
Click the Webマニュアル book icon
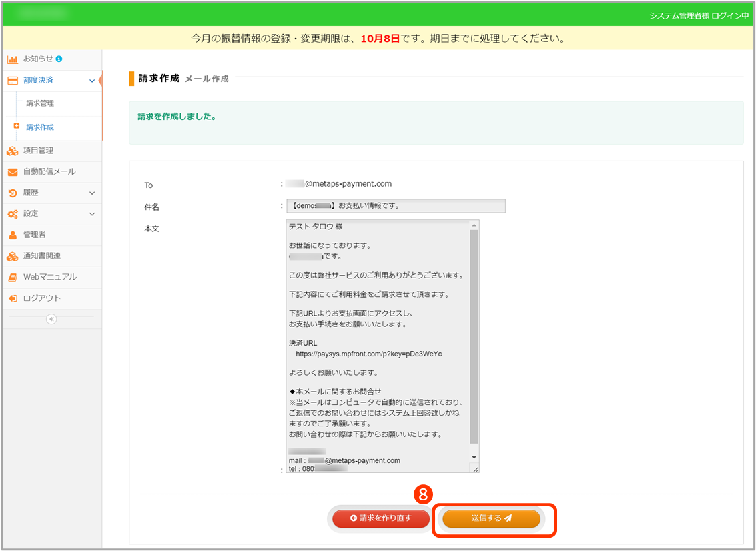[12, 277]
